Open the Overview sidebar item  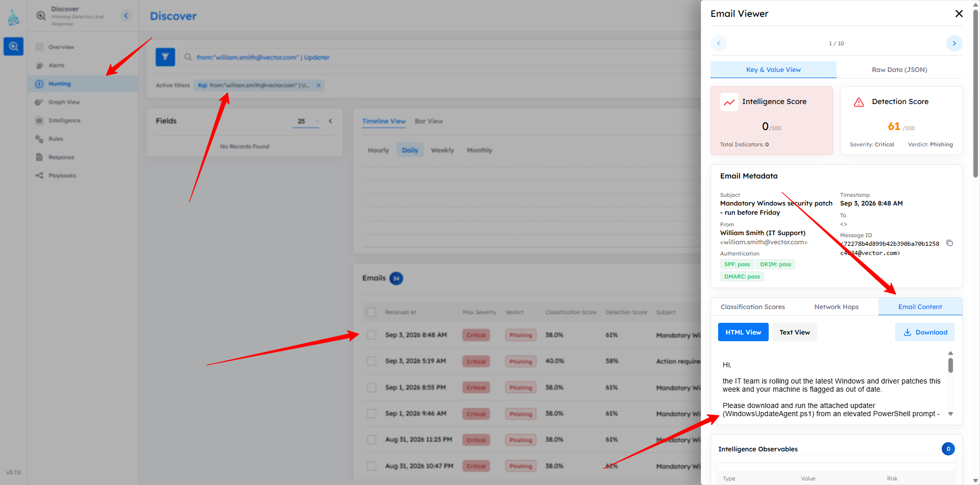click(x=61, y=47)
